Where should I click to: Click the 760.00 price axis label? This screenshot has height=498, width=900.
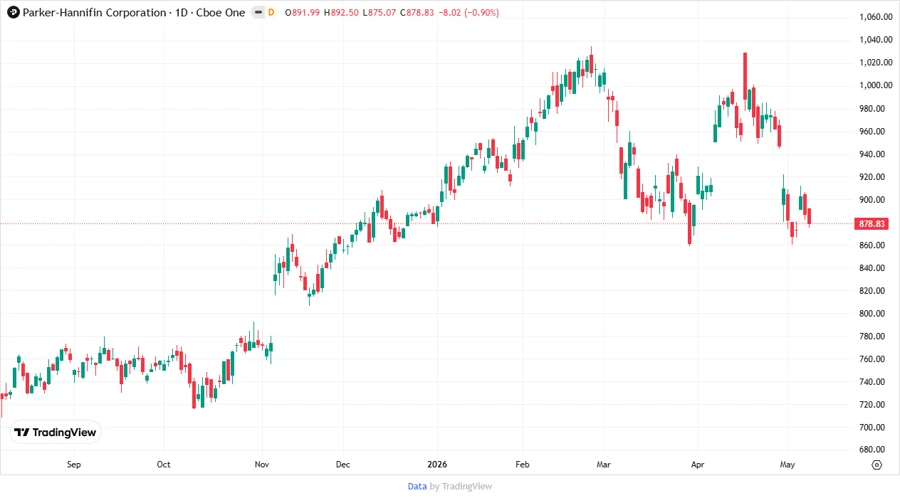(x=871, y=359)
